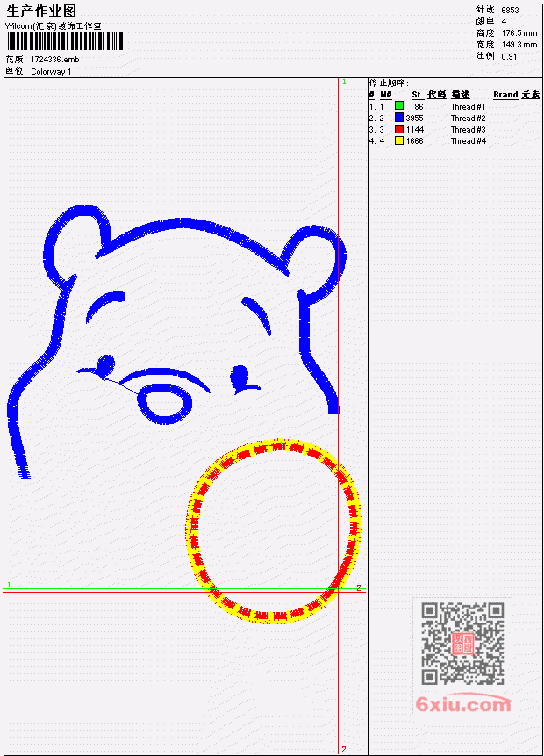
Task: Click the "停止顺序:" heading
Action: pyautogui.click(x=389, y=83)
